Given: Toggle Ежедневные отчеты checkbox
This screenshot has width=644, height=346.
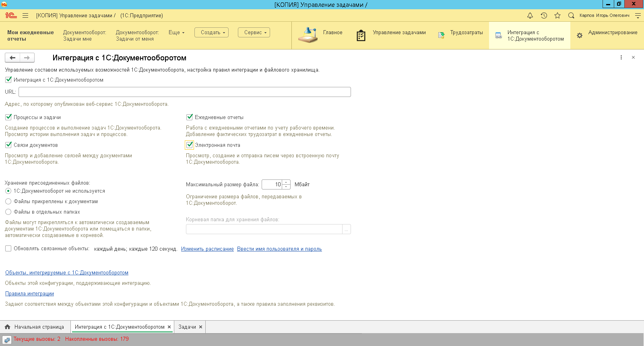Looking at the screenshot, I should point(190,117).
